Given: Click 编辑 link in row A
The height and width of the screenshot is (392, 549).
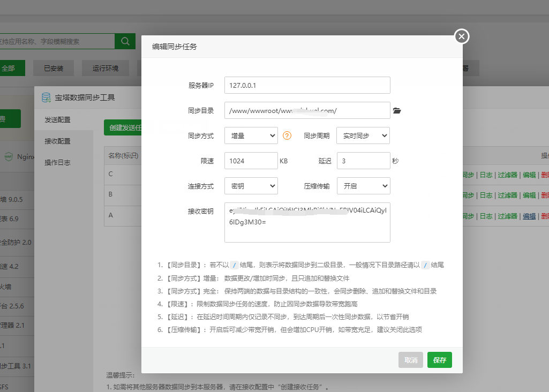Looking at the screenshot, I should [x=529, y=216].
